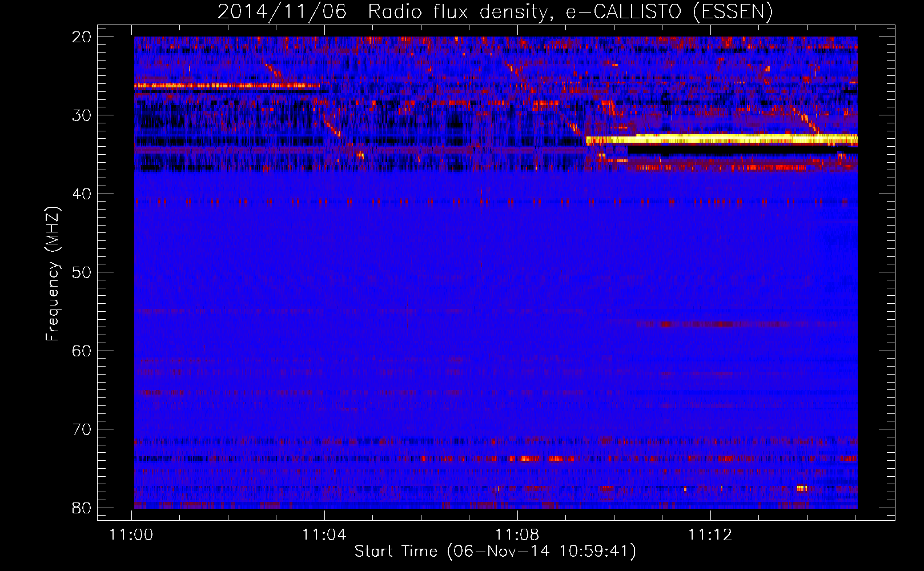The width and height of the screenshot is (924, 571).
Task: Click the 40 frequency tick label
Action: pos(82,194)
